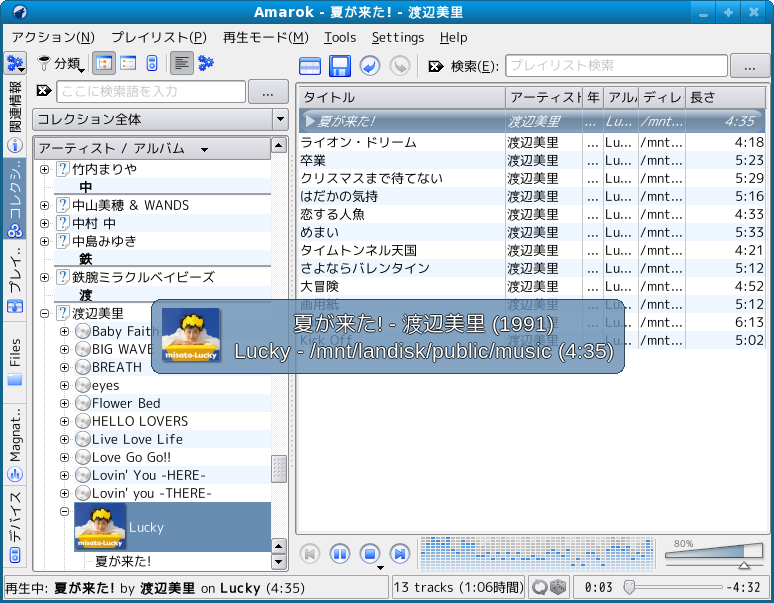Expand 中山美穂 & WANDS artist node
Viewport: 774px width, 603px height.
(44, 205)
